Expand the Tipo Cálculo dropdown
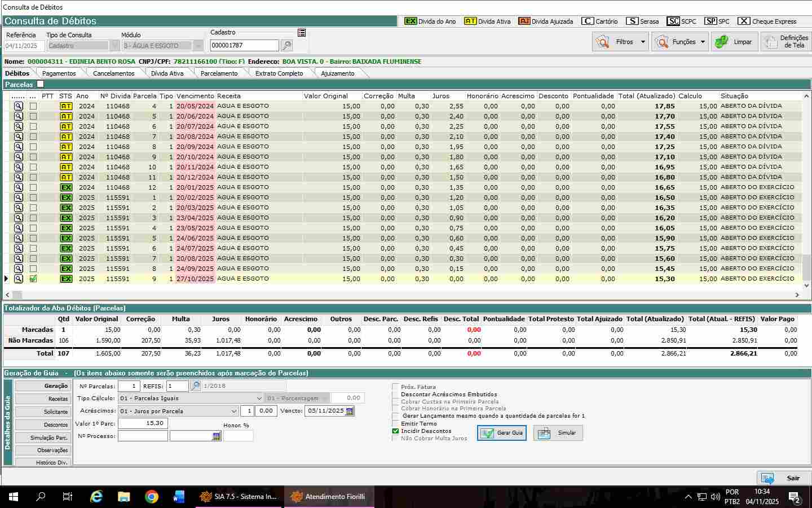 259,398
